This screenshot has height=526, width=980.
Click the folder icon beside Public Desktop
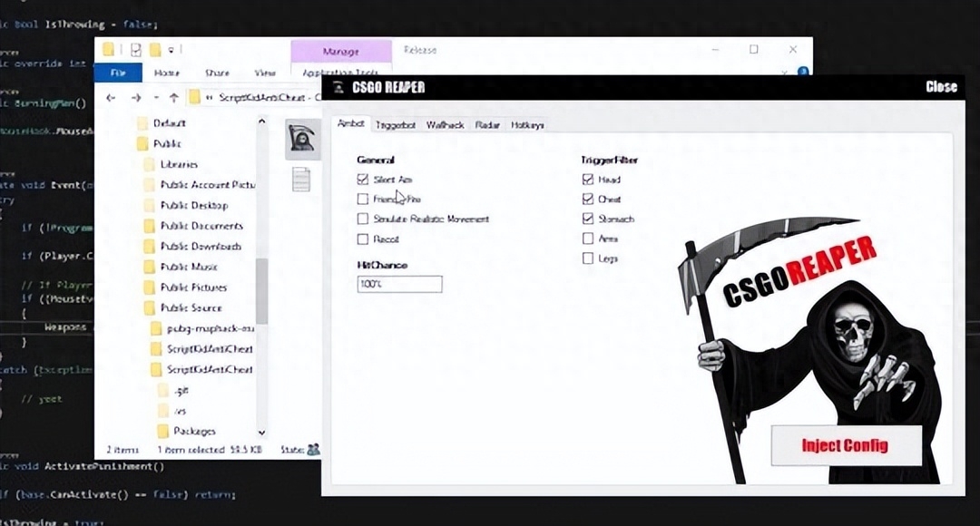point(149,206)
